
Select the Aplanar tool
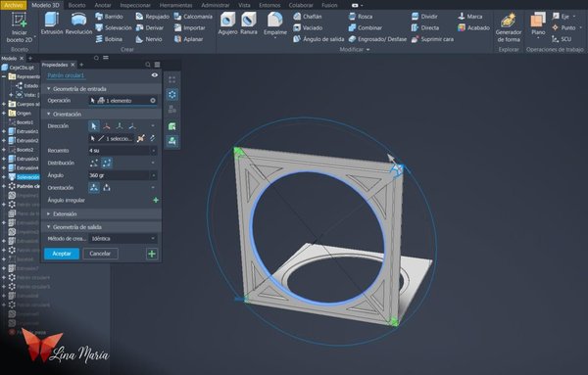pos(188,39)
